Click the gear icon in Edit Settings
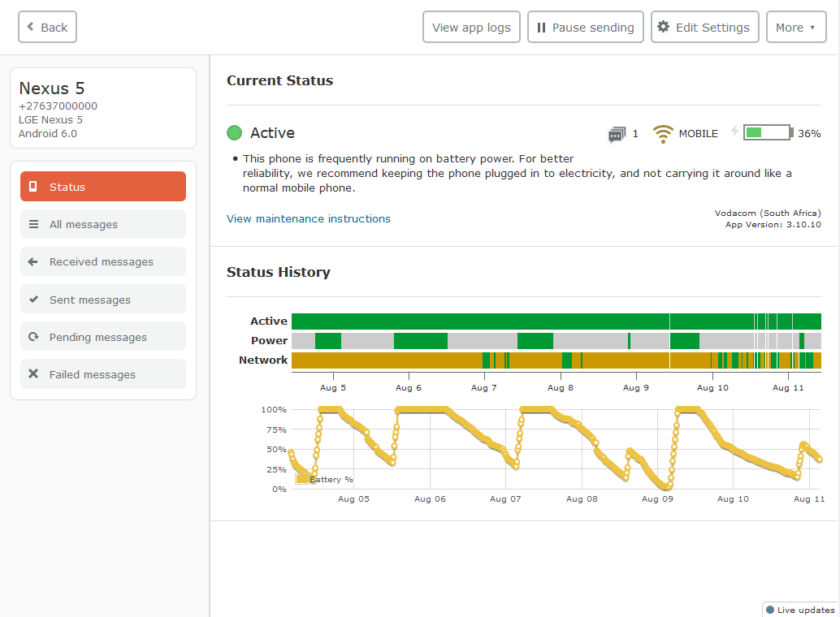840x617 pixels. tap(663, 27)
